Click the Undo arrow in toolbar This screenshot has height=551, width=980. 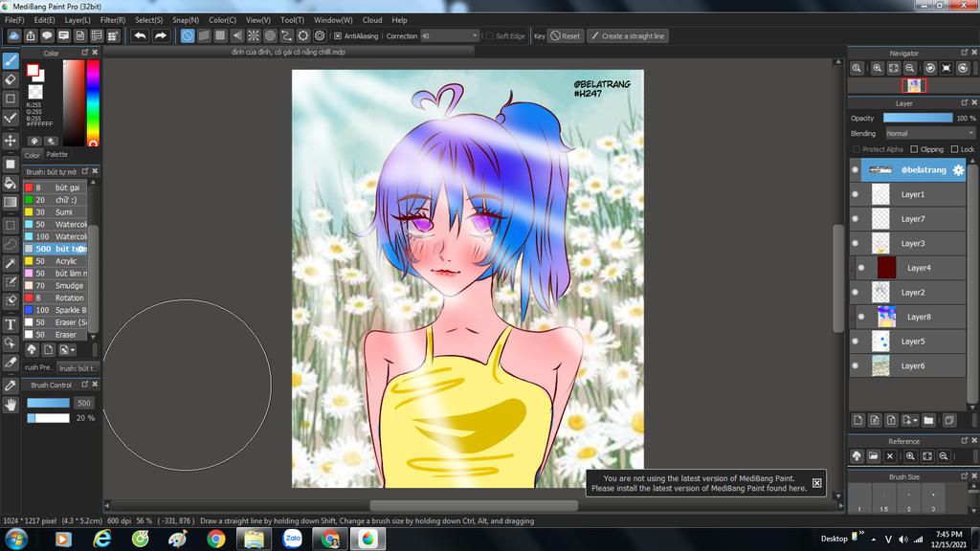(140, 36)
